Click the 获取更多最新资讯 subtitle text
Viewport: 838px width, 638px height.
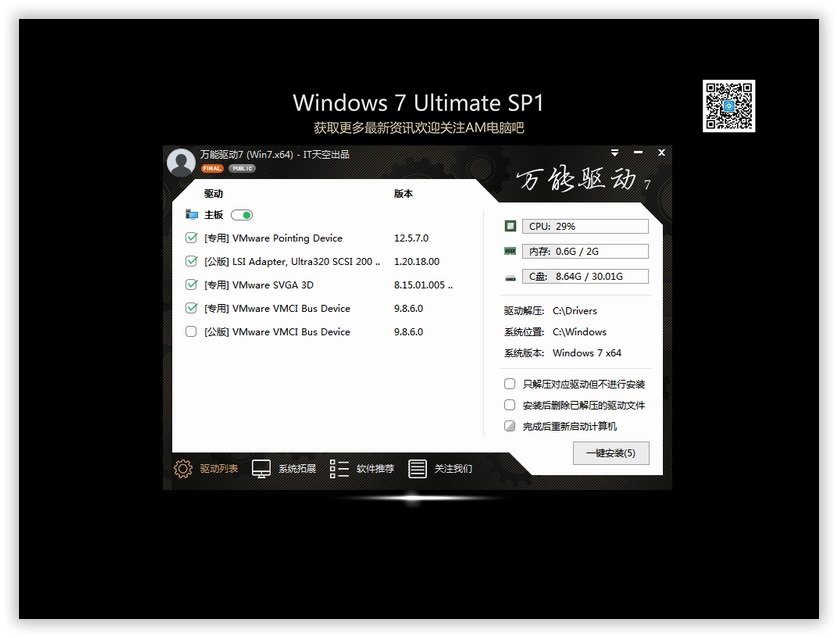pos(418,128)
